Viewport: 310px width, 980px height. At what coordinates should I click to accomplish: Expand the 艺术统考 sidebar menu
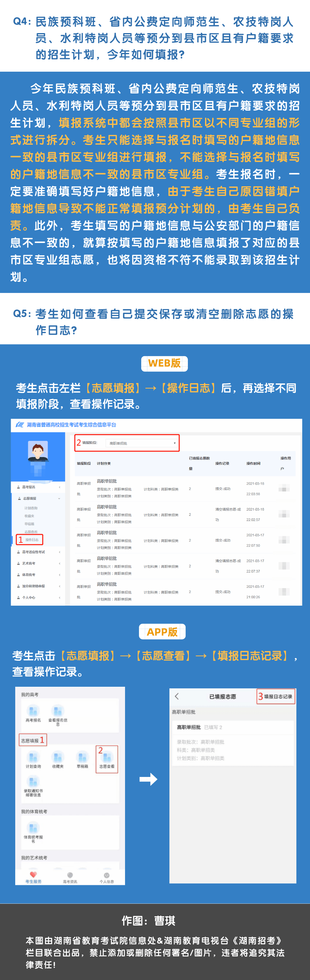coord(38,563)
